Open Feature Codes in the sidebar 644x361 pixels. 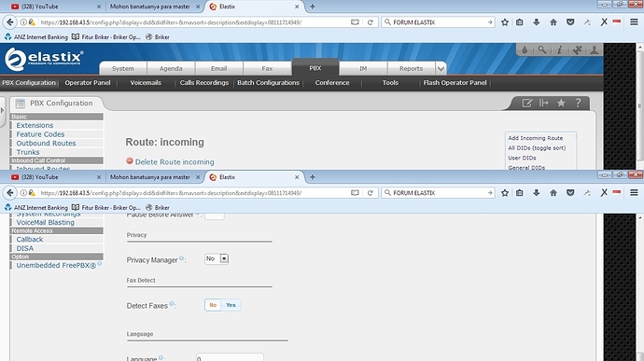coord(40,134)
